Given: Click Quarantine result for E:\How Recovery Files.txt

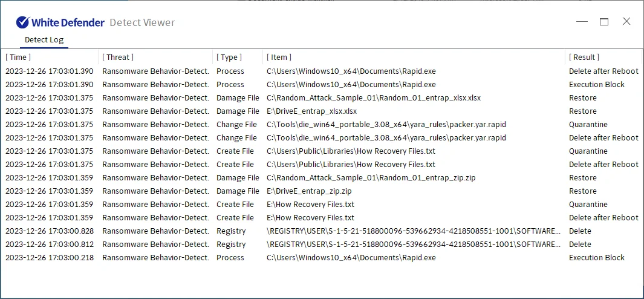Looking at the screenshot, I should coord(588,204).
